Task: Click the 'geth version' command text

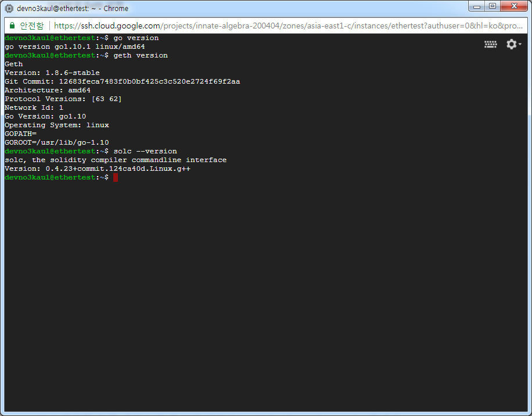Action: [141, 55]
